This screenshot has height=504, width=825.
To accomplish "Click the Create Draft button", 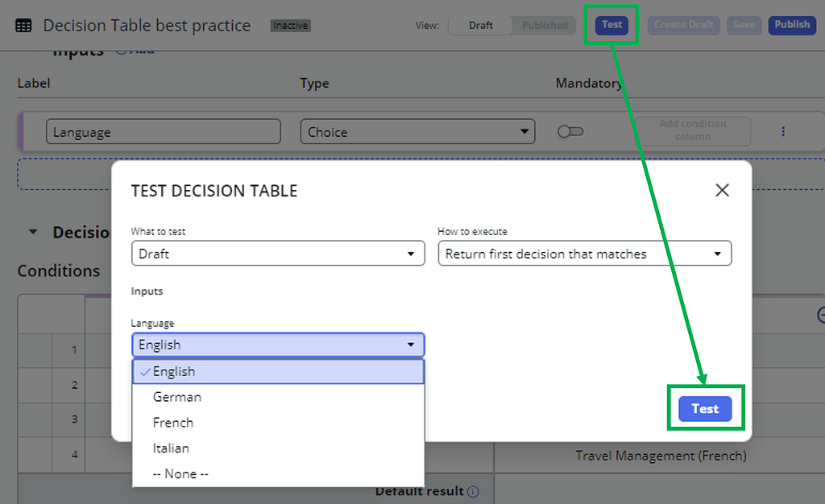I will tap(683, 25).
